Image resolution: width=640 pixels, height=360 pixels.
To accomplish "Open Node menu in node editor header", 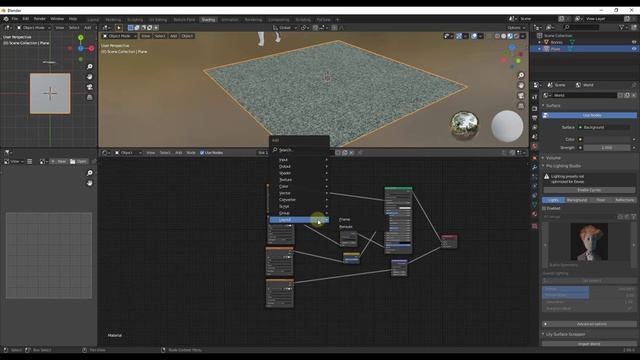I will click(191, 153).
